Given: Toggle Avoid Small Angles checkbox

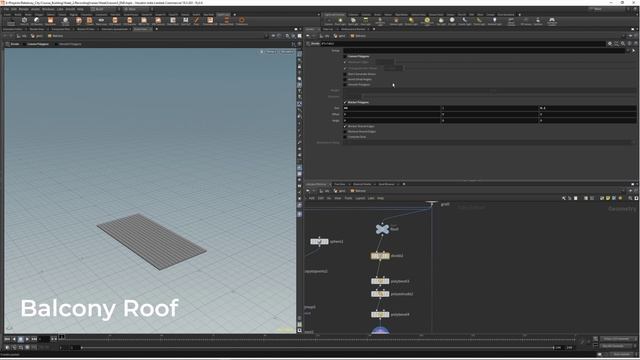Looking at the screenshot, I should (345, 79).
